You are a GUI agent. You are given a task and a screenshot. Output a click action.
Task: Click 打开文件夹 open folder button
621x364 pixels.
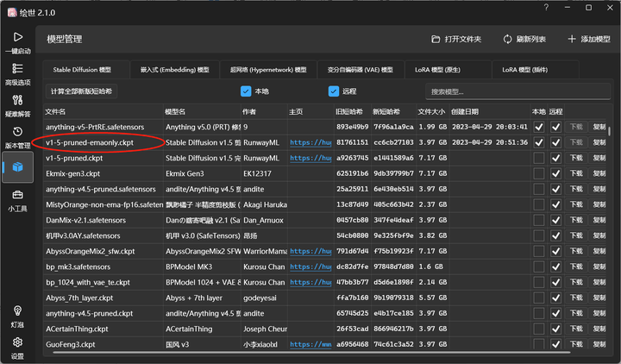pyautogui.click(x=456, y=39)
